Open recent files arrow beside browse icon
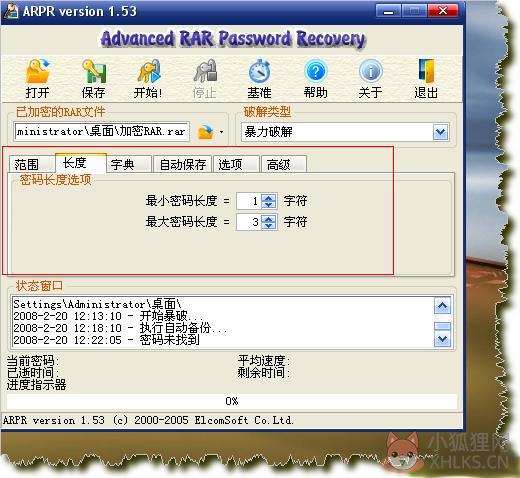Viewport: 520px width, 478px height. (221, 132)
